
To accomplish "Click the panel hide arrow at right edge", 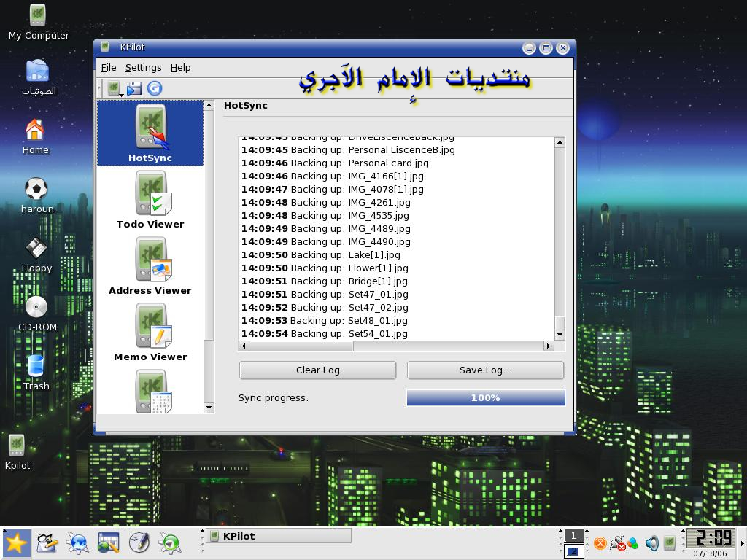I will click(742, 543).
